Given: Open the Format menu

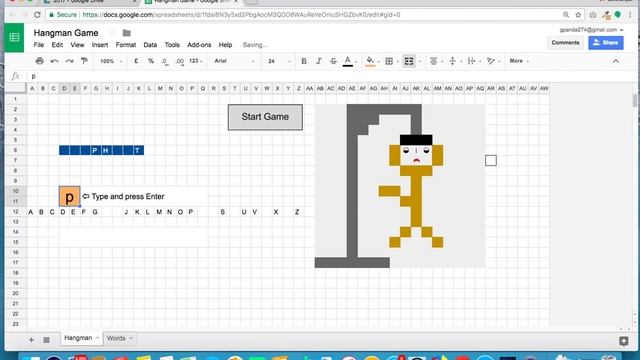Looking at the screenshot, I should 126,45.
